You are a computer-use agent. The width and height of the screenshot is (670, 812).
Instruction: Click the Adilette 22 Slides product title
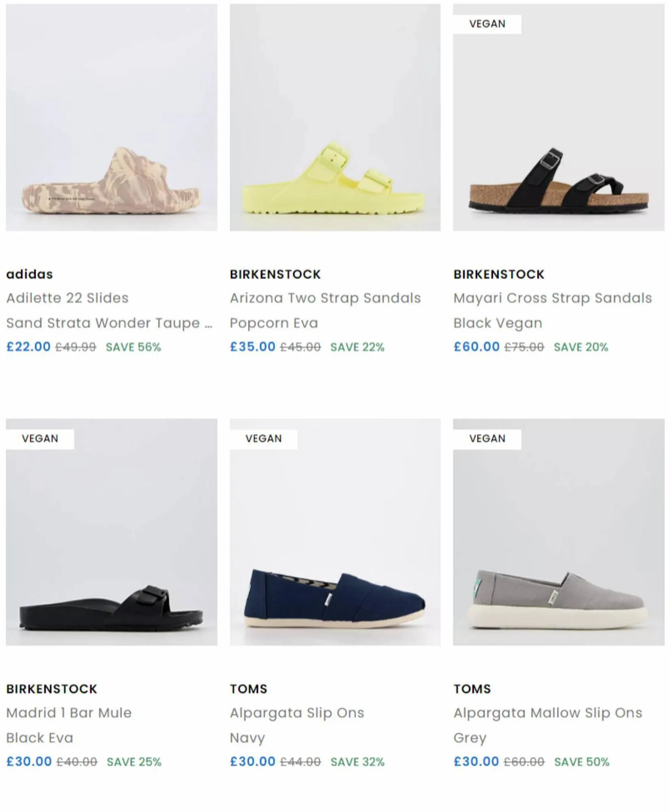pos(67,298)
